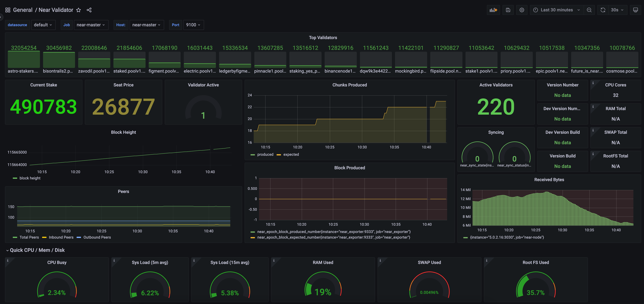Click the zoom out time range icon
The height and width of the screenshot is (304, 644).
point(589,10)
